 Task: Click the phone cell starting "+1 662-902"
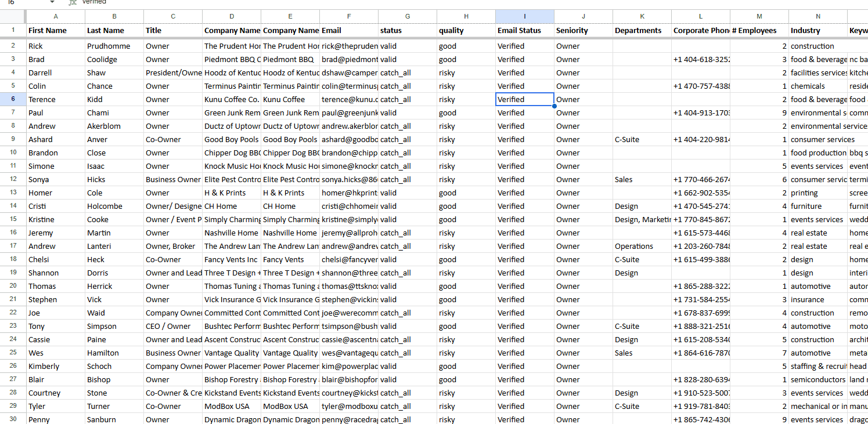[701, 193]
